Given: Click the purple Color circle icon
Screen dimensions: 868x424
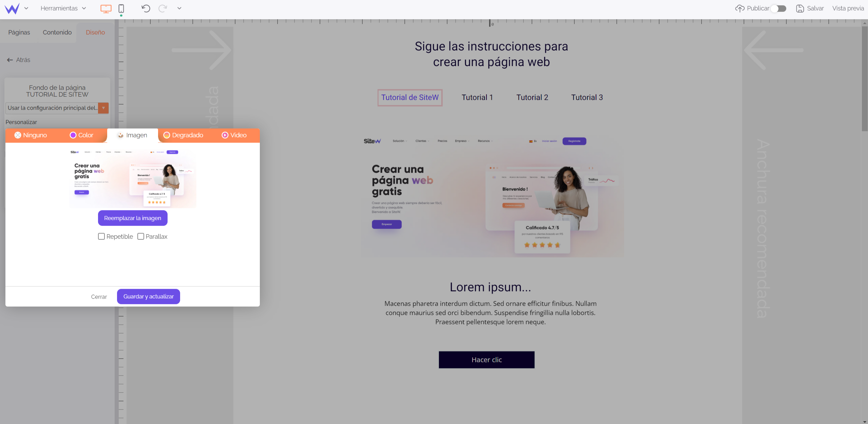Looking at the screenshot, I should tap(73, 135).
